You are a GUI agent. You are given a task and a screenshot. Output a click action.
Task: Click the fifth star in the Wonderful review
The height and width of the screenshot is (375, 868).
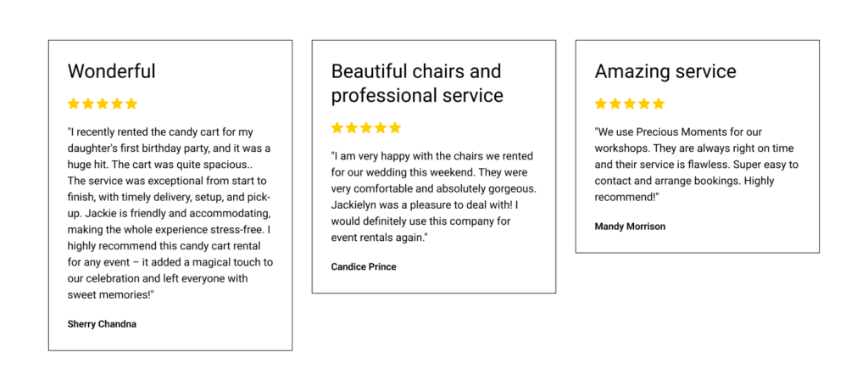click(131, 104)
